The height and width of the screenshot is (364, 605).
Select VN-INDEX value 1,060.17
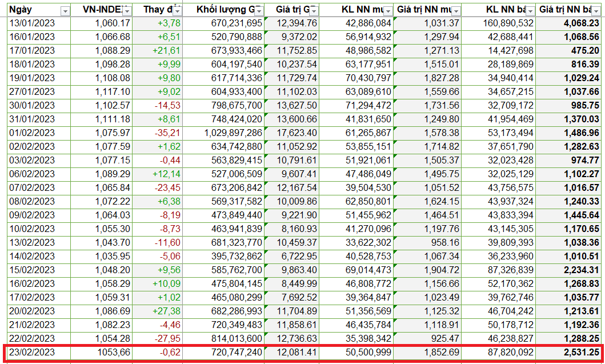[102, 23]
